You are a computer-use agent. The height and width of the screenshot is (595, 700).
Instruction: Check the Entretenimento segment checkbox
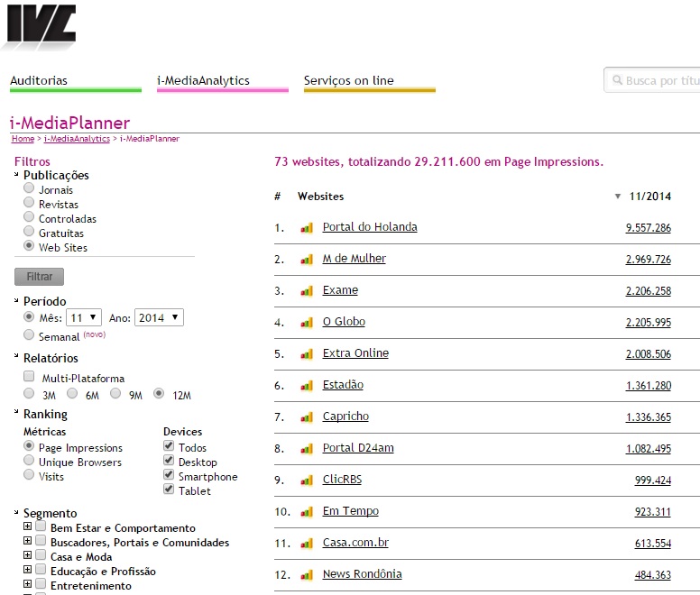[41, 583]
